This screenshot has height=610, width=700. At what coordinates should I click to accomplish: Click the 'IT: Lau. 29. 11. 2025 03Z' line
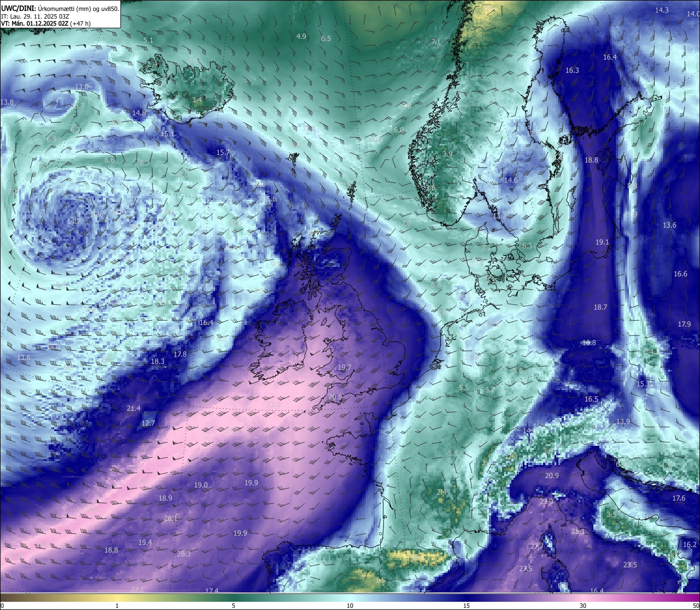tap(35, 16)
